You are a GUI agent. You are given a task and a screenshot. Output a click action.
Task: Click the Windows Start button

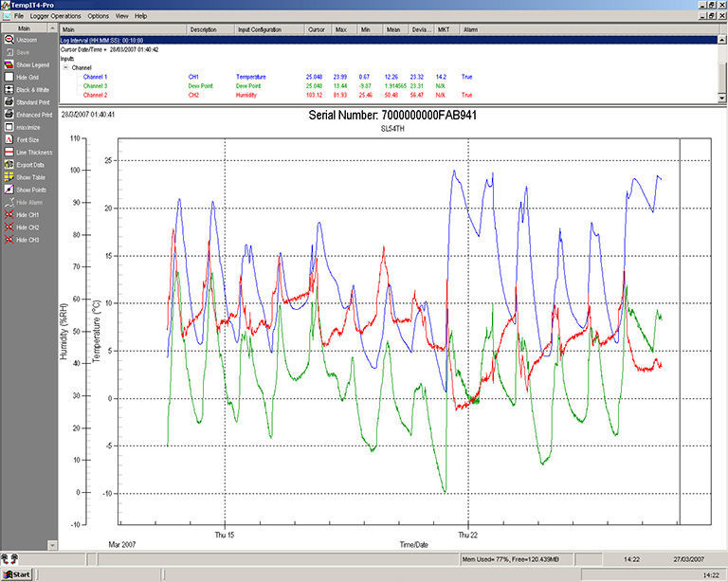pyautogui.click(x=17, y=574)
